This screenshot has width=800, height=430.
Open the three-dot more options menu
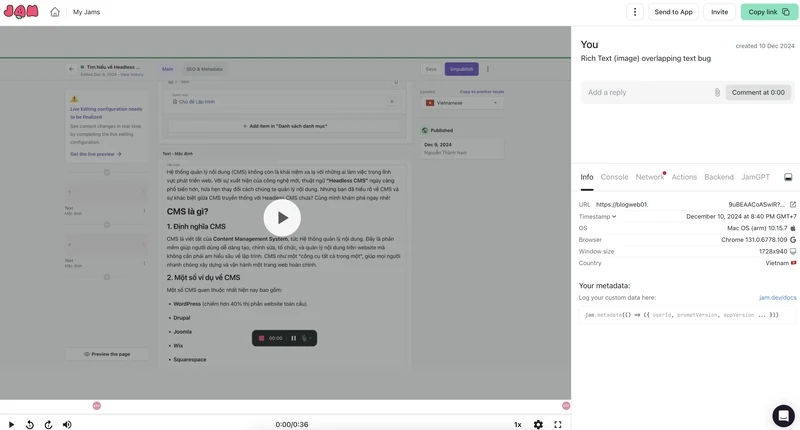635,12
